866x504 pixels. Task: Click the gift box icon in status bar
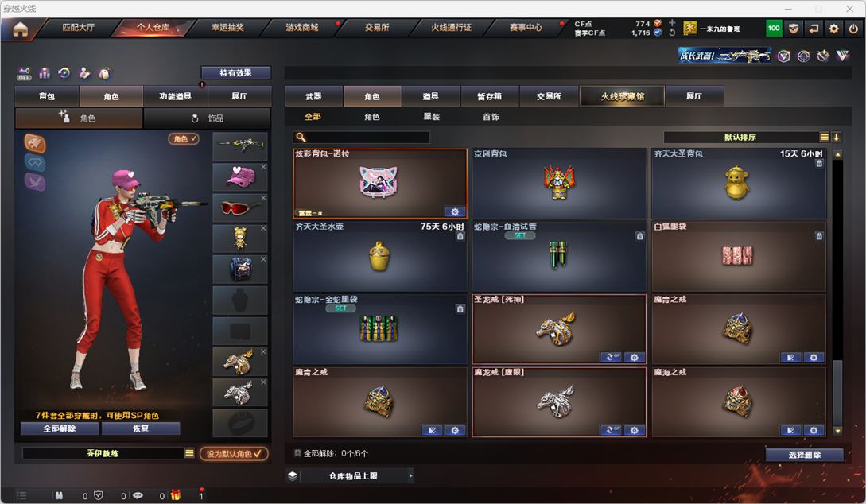click(x=175, y=495)
